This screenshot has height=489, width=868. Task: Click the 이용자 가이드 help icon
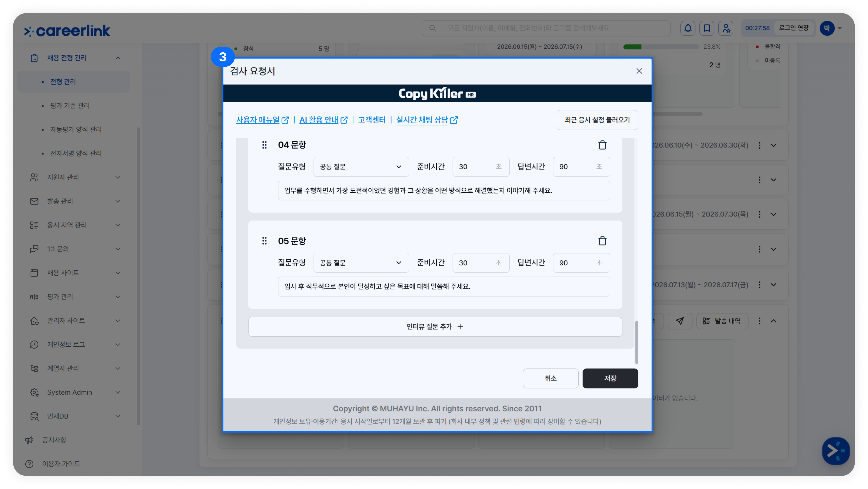[29, 464]
